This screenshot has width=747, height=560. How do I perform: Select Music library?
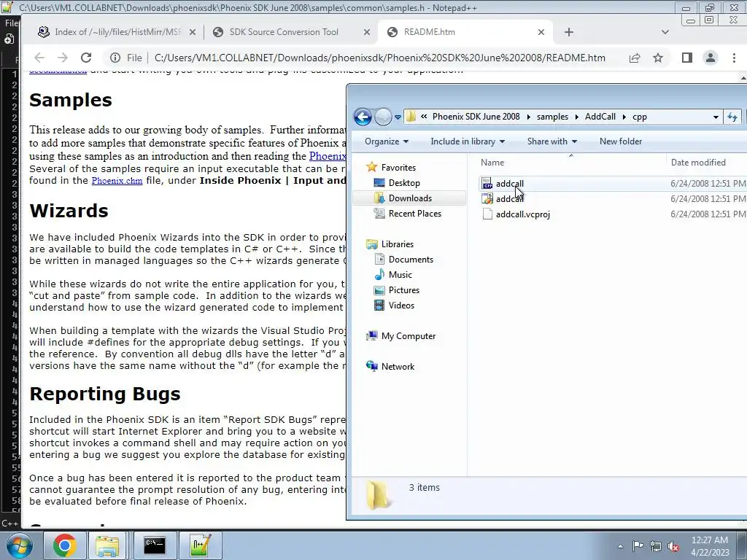400,275
